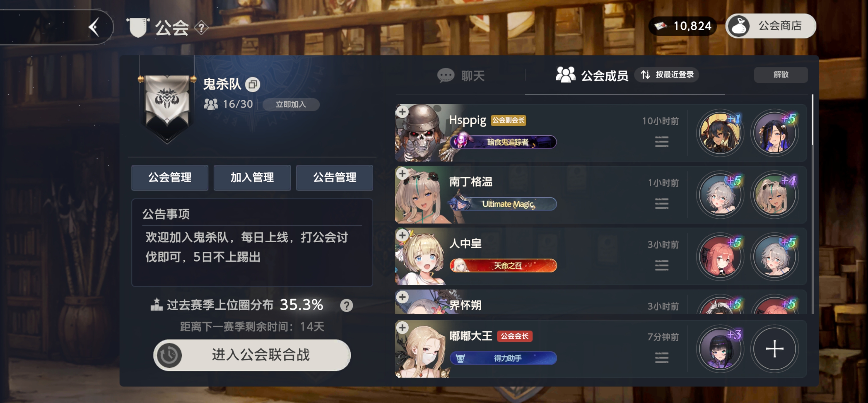Open the menu icon in the Hsppig row
Screen dimensions: 868x403
point(661,142)
